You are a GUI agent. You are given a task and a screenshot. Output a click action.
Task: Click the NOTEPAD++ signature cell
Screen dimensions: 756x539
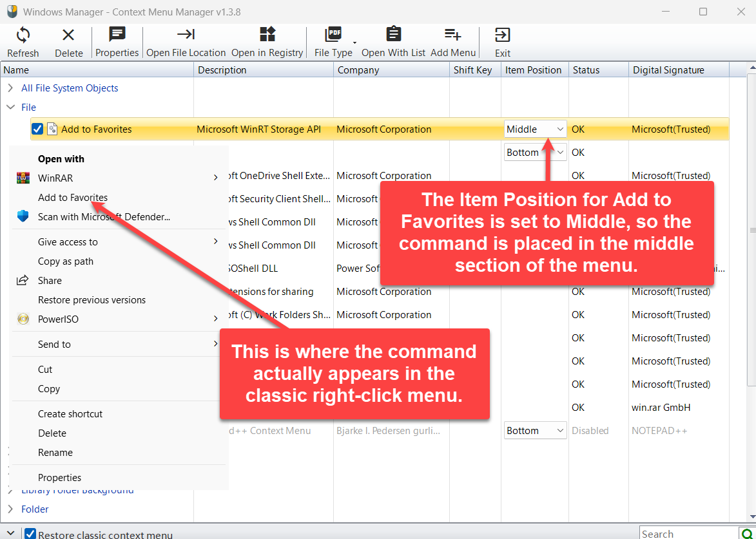pyautogui.click(x=659, y=431)
